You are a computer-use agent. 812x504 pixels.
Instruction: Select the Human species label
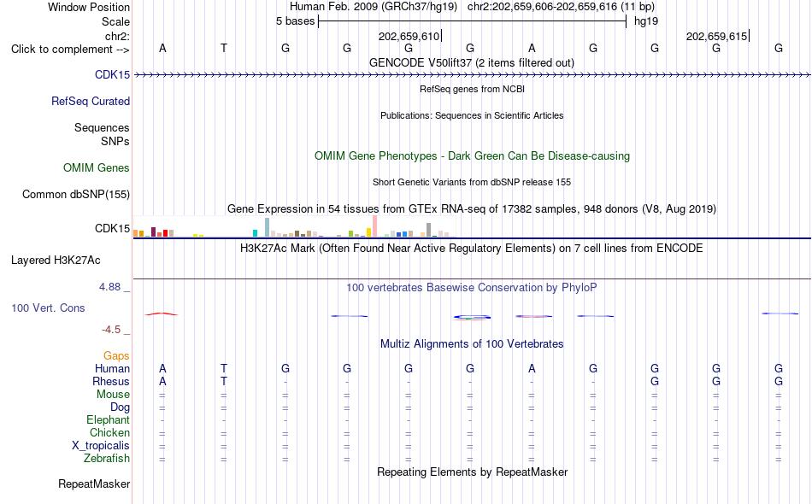(112, 368)
